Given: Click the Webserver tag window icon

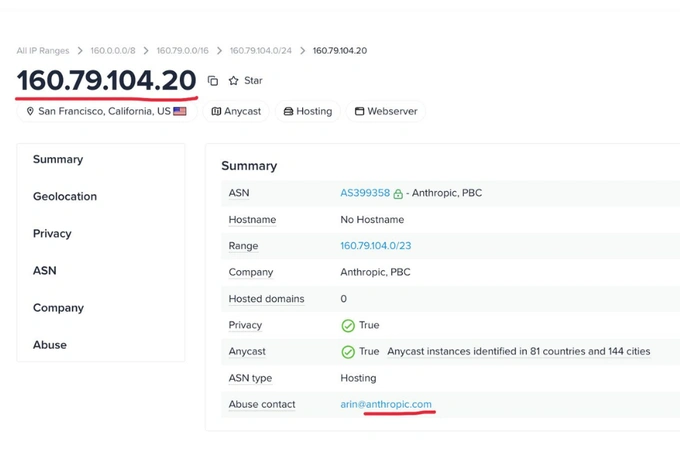Looking at the screenshot, I should tap(360, 111).
